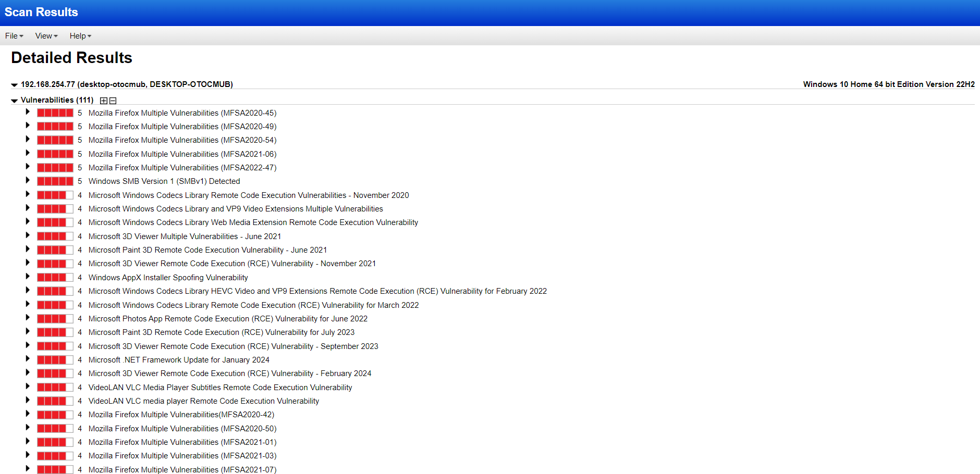Open the View menu
This screenshot has height=474, width=980.
(x=46, y=36)
